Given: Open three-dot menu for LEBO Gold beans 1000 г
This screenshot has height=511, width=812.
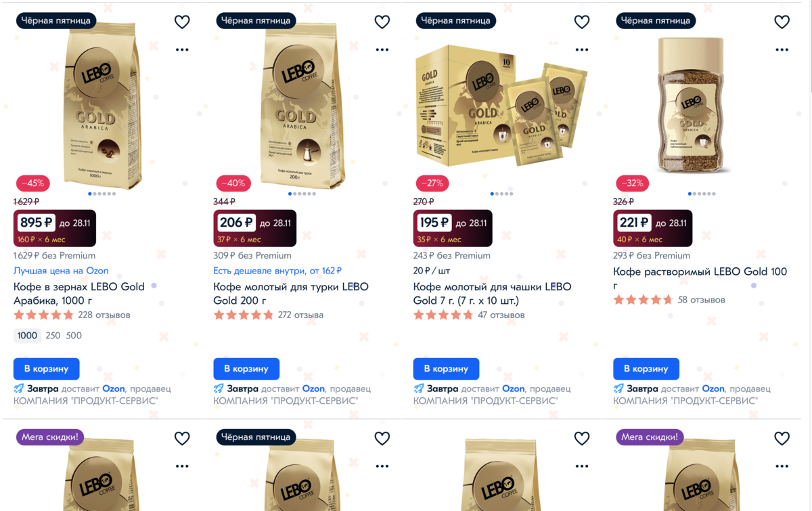Looking at the screenshot, I should point(182,49).
